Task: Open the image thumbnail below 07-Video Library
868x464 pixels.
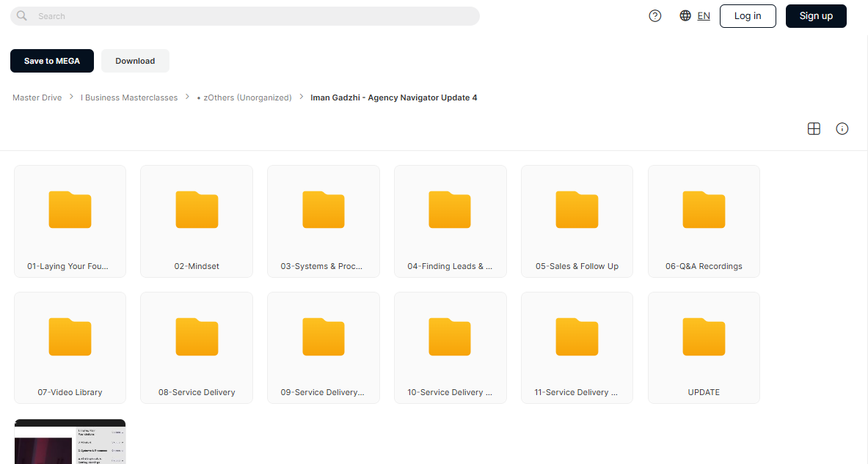Action: click(x=70, y=441)
